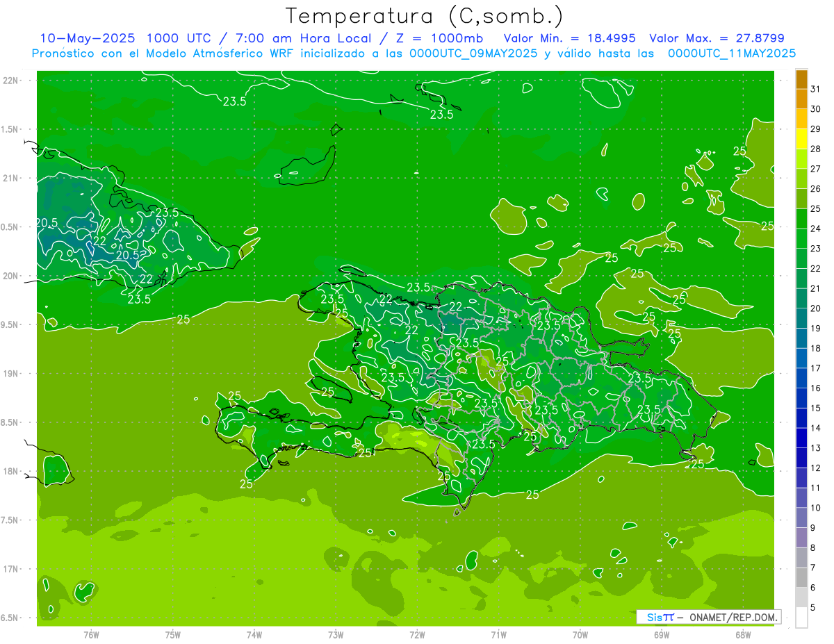Click the '73W' longitude axis label
Screen dimensions: 834x644
(x=336, y=635)
